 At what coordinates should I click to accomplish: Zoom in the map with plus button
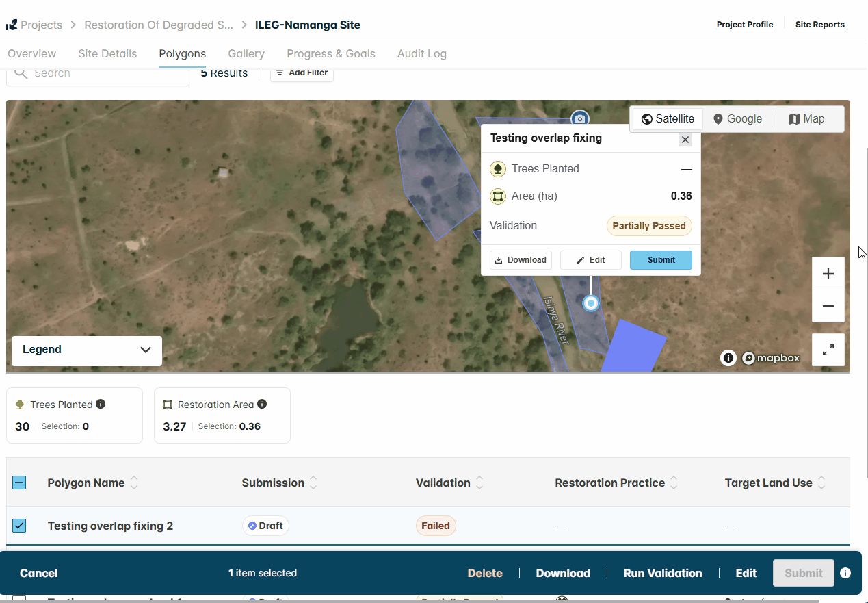[x=828, y=274]
